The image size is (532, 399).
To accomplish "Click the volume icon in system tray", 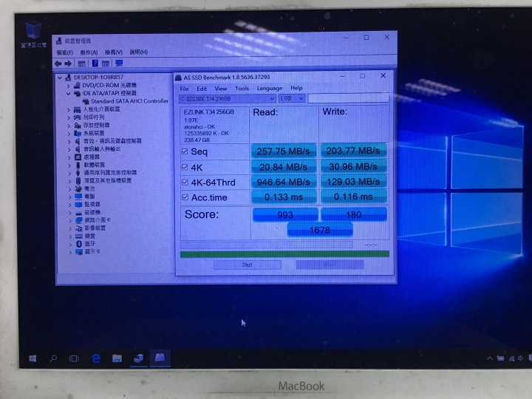I will pyautogui.click(x=520, y=358).
